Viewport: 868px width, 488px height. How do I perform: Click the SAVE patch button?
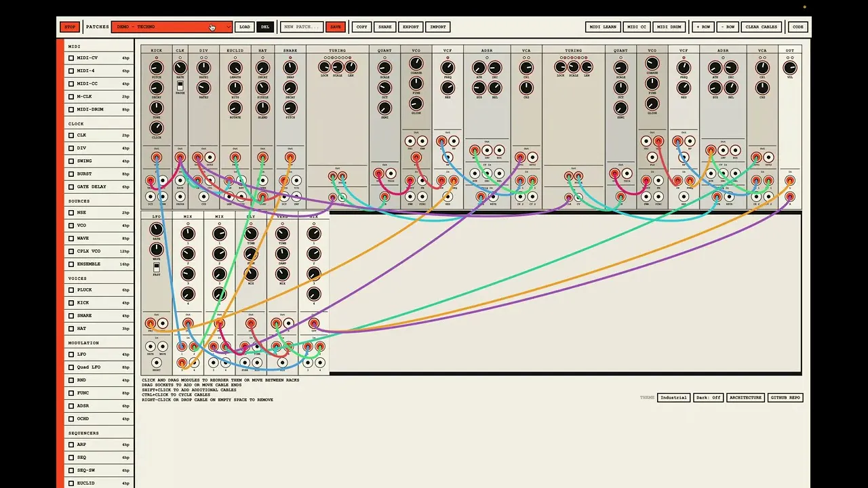coord(335,27)
